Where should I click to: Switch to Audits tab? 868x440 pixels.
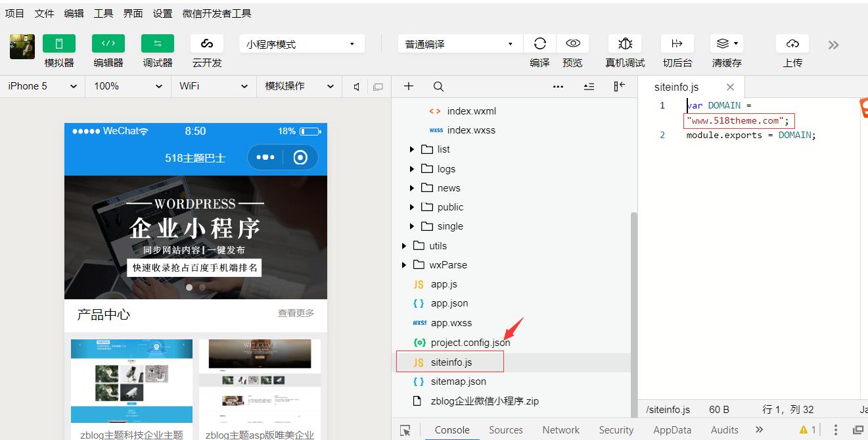click(725, 430)
